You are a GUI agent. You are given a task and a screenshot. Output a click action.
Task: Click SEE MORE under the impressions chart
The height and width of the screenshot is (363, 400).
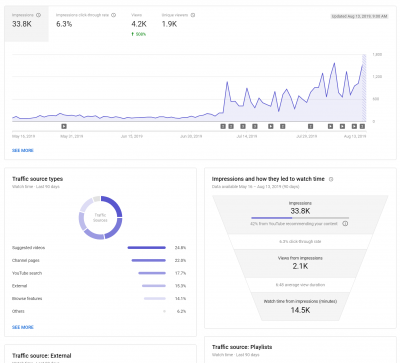tap(23, 151)
